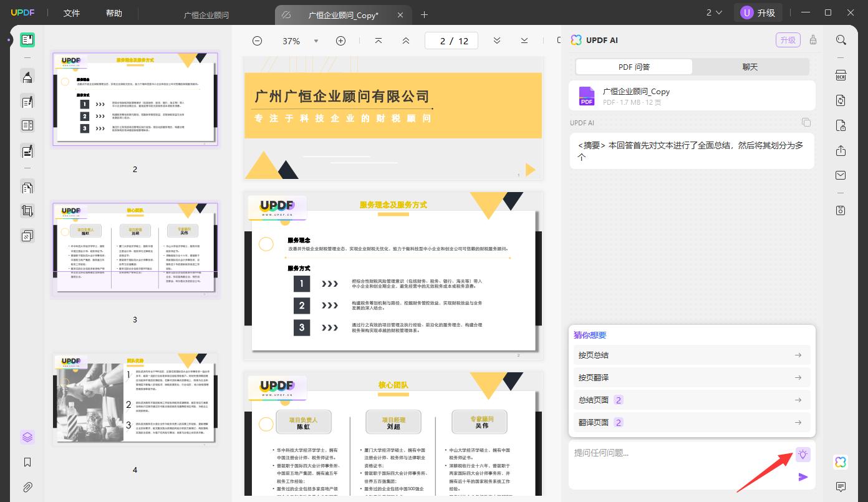Select the Comment highlighter tool
Viewport: 868px width, 502px height.
click(x=27, y=77)
